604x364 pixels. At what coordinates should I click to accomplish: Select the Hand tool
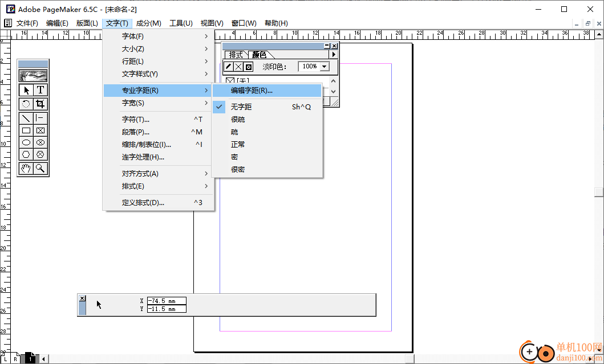tap(26, 168)
